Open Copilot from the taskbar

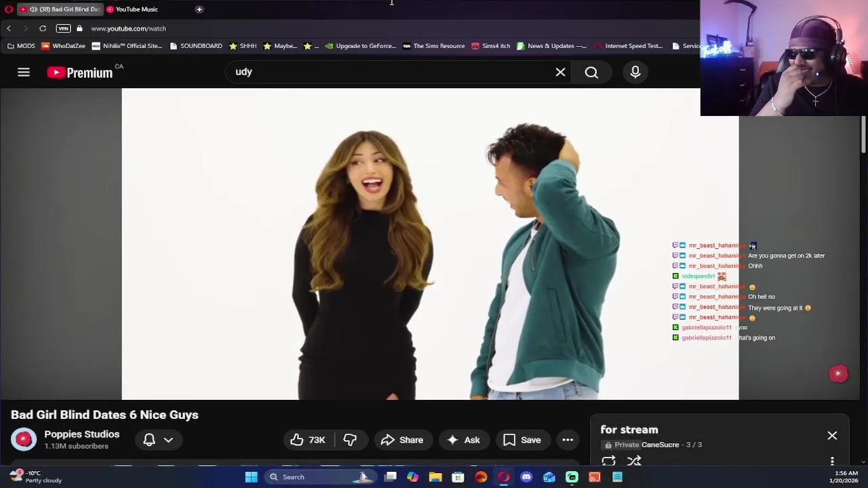point(413,477)
